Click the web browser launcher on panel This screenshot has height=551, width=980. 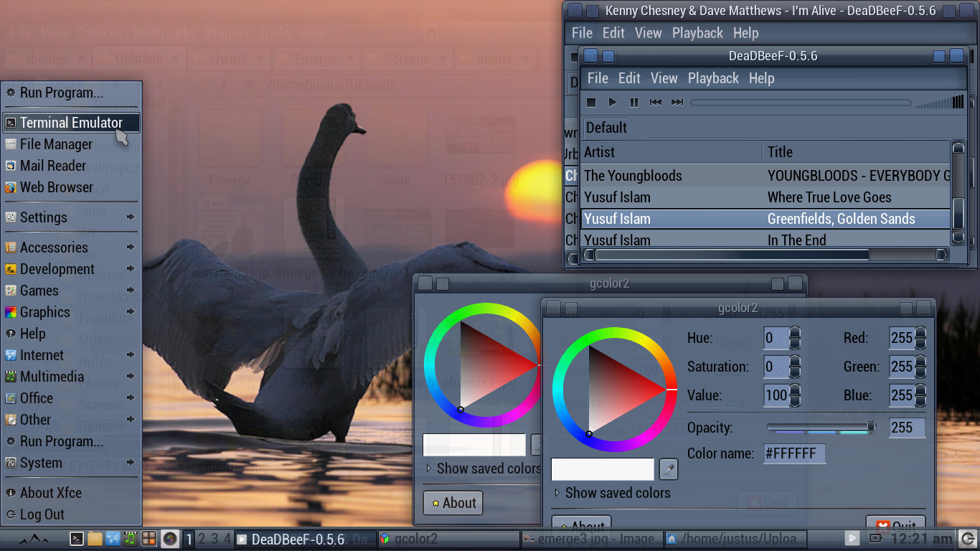pyautogui.click(x=113, y=539)
